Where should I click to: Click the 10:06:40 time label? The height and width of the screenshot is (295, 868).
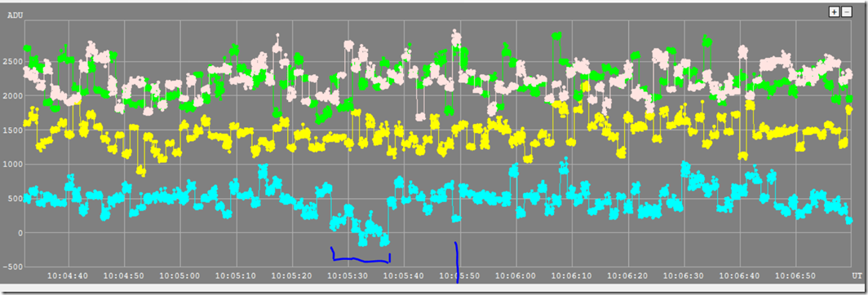[740, 275]
